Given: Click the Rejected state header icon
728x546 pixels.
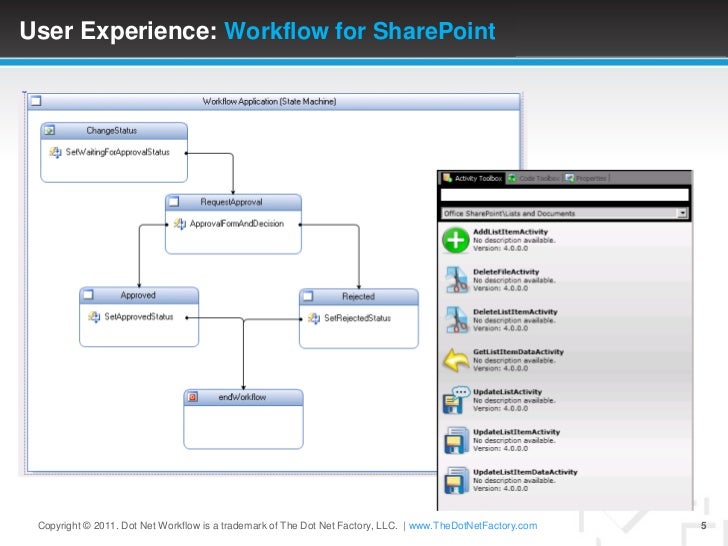Looking at the screenshot, I should (308, 296).
